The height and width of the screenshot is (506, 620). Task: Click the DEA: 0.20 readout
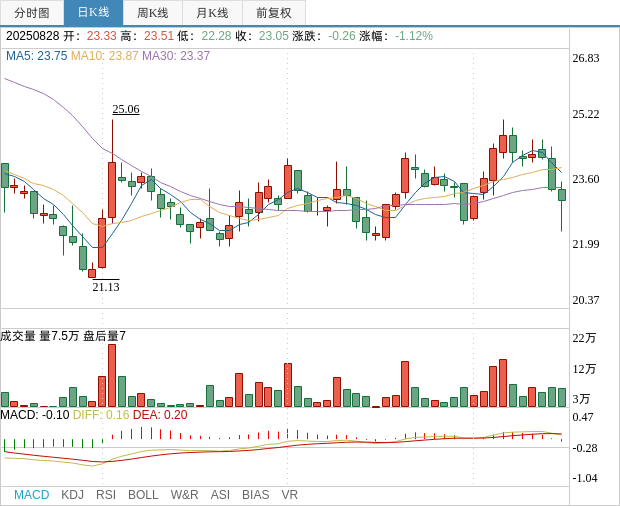tap(160, 415)
